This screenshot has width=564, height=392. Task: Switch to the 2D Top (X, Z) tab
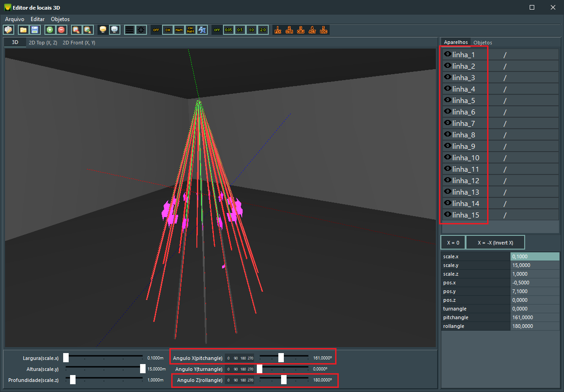(43, 43)
